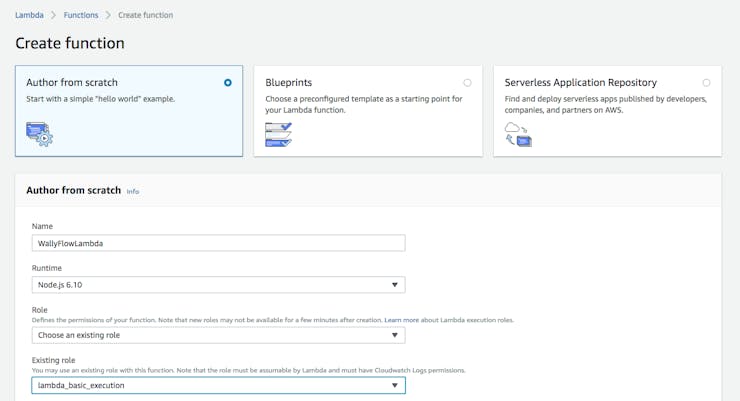
Task: Click the Blueprints checklist icon
Action: pos(278,134)
